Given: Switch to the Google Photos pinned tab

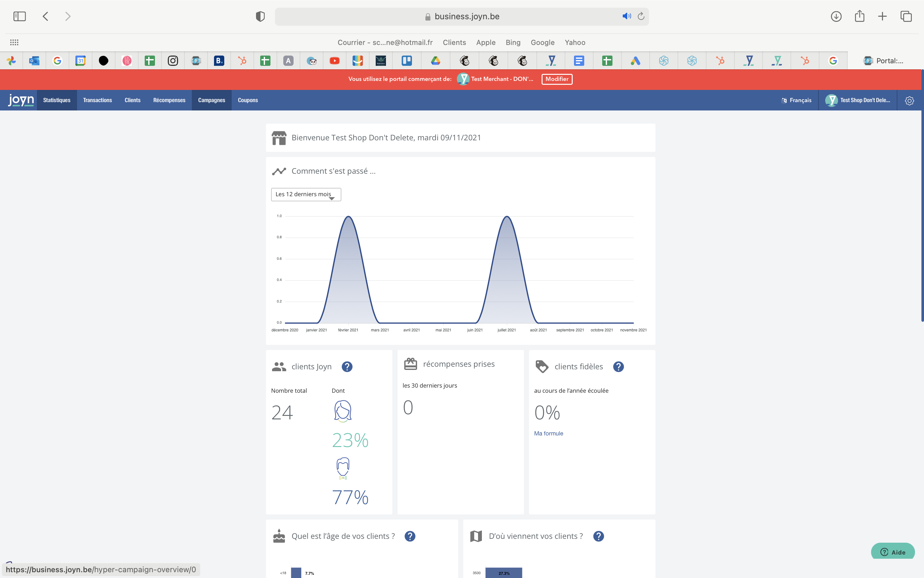Looking at the screenshot, I should [x=12, y=61].
